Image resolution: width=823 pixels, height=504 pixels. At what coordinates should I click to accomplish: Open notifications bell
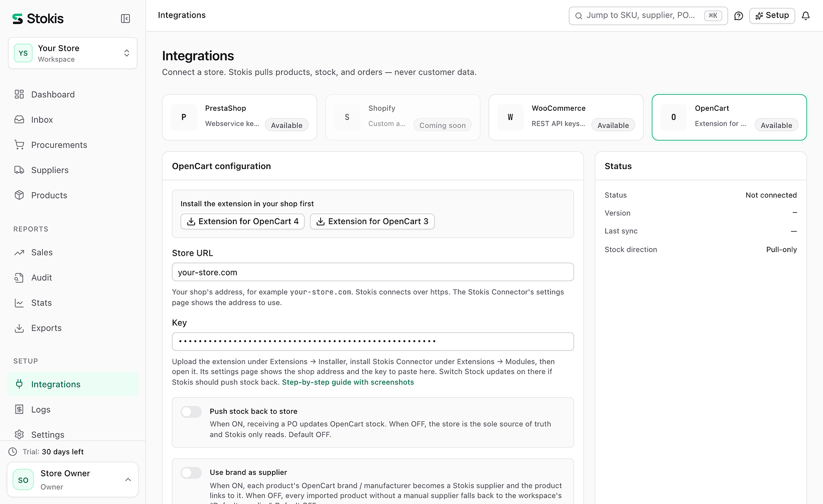[805, 16]
